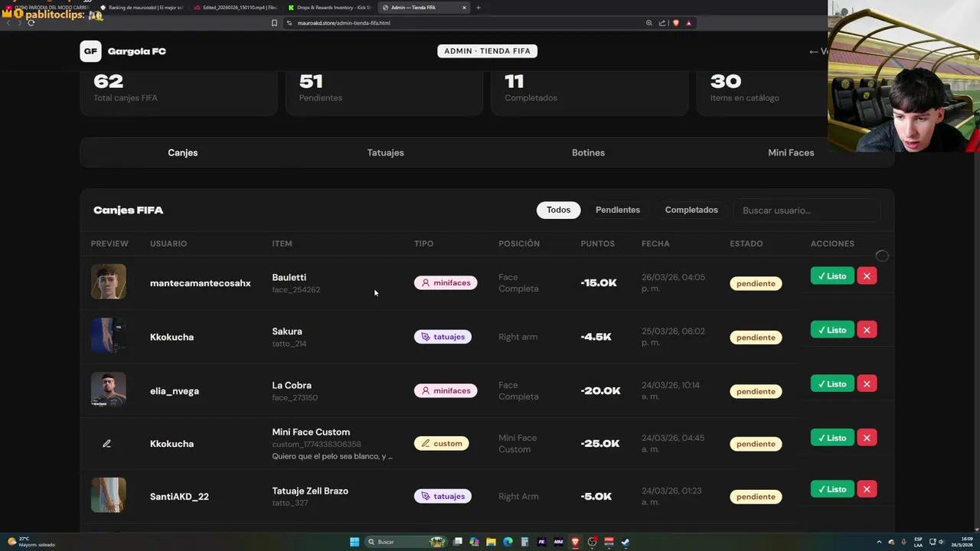
Task: Open Steam from the taskbar
Action: click(x=626, y=542)
